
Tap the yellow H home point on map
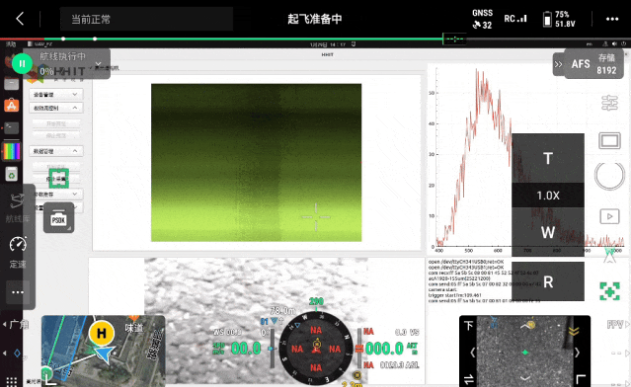pos(101,333)
